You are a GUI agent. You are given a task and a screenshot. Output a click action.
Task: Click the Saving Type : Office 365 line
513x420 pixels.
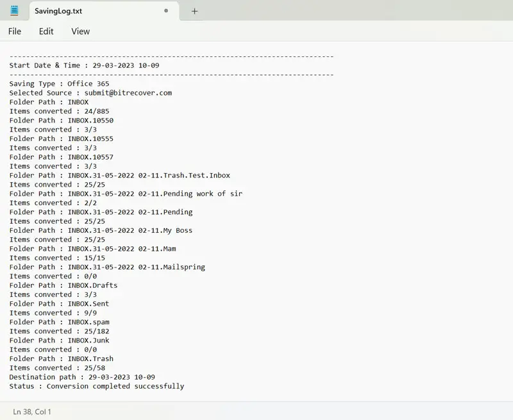pyautogui.click(x=59, y=84)
